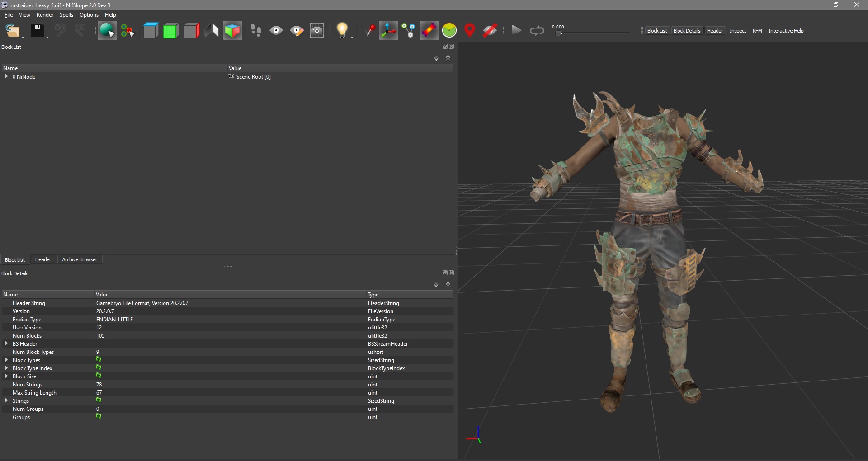Image resolution: width=868 pixels, height=461 pixels.
Task: Expand the BS Header row
Action: [6, 344]
